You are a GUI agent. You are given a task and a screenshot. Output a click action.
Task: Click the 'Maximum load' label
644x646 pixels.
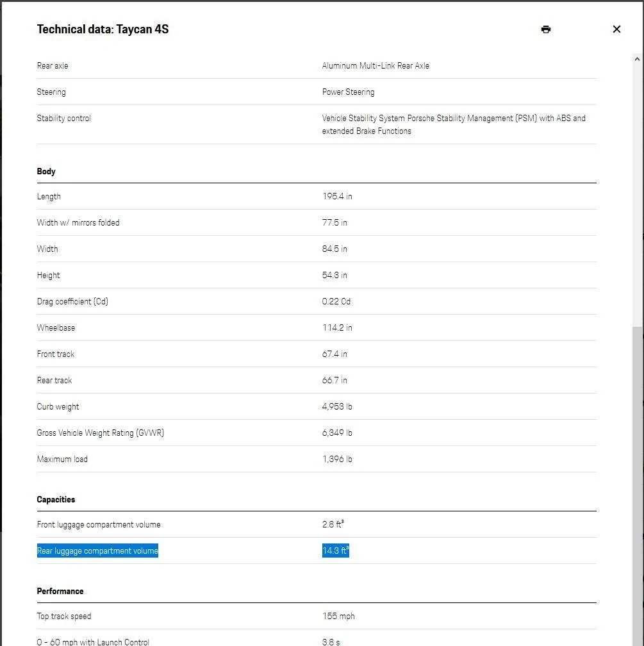click(x=62, y=460)
